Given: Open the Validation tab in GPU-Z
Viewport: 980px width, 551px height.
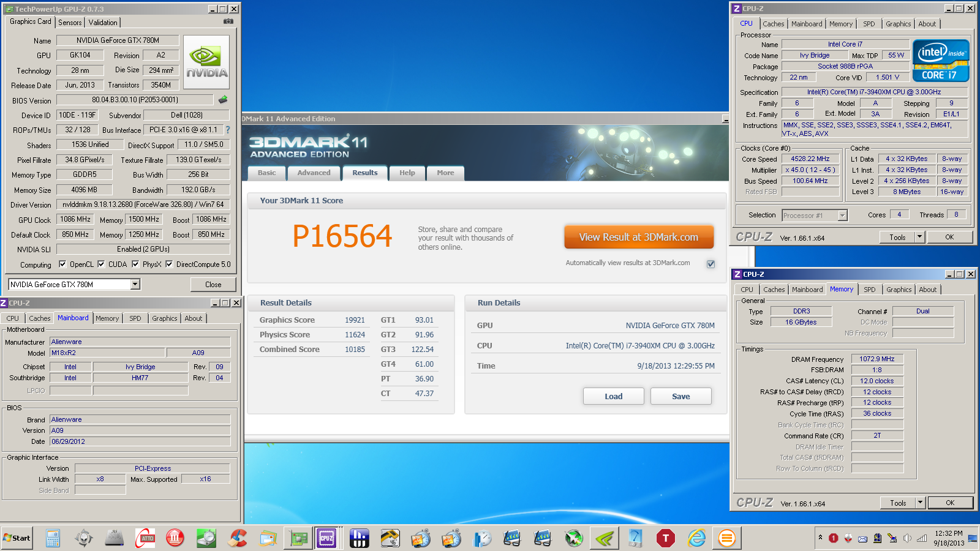Looking at the screenshot, I should [x=103, y=22].
